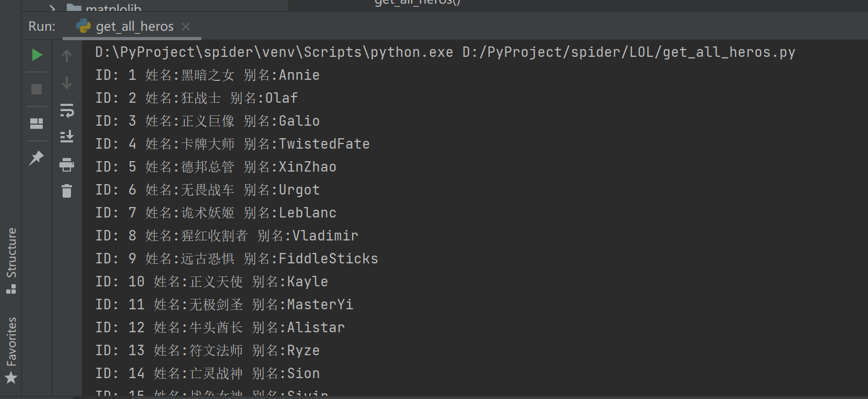Stop the running Python process
This screenshot has height=399, width=868.
(37, 89)
